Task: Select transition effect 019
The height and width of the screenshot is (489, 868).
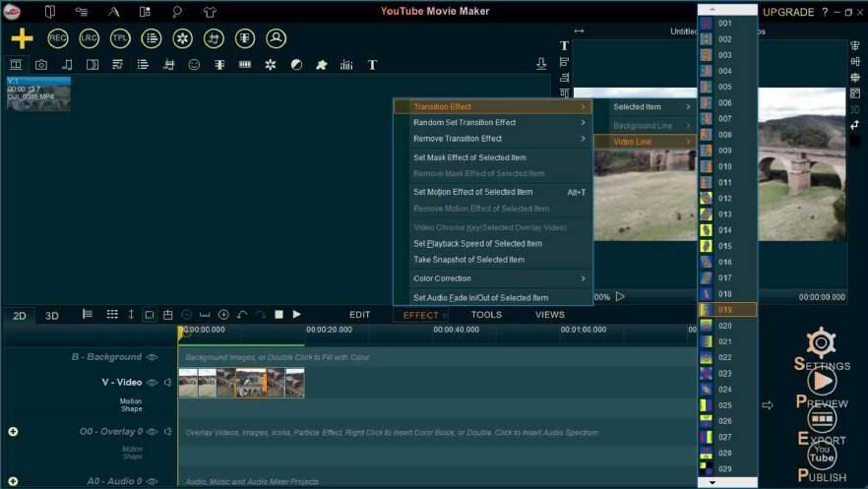Action: [x=727, y=310]
